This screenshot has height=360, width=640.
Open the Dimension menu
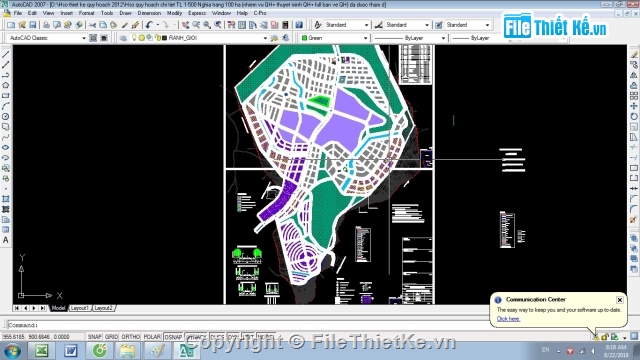(149, 13)
